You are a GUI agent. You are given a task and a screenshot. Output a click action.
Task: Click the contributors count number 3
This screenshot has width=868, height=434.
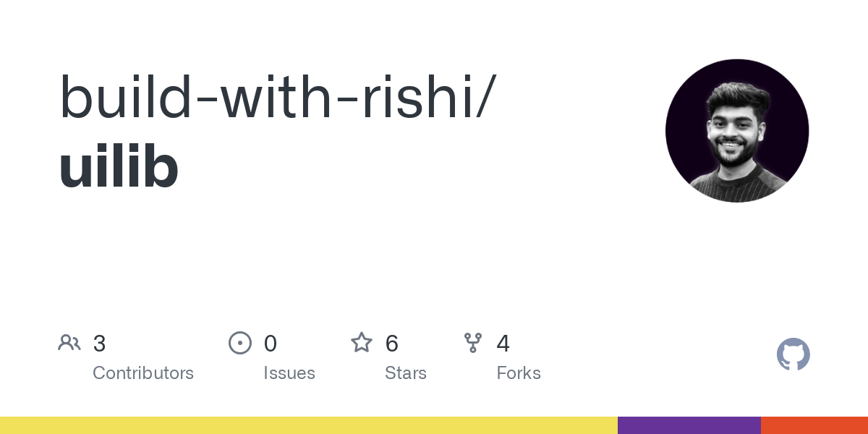click(x=100, y=344)
